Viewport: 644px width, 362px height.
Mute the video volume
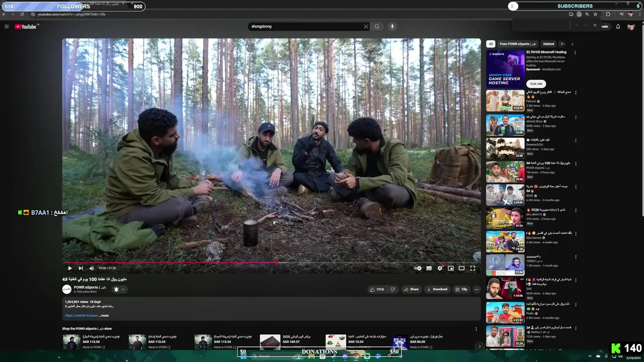tap(91, 268)
